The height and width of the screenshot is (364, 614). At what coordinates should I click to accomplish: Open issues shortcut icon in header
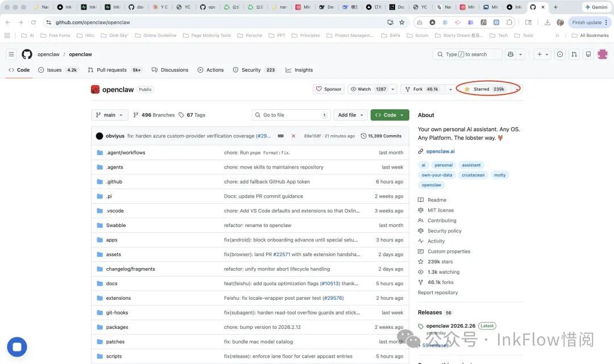pyautogui.click(x=560, y=55)
